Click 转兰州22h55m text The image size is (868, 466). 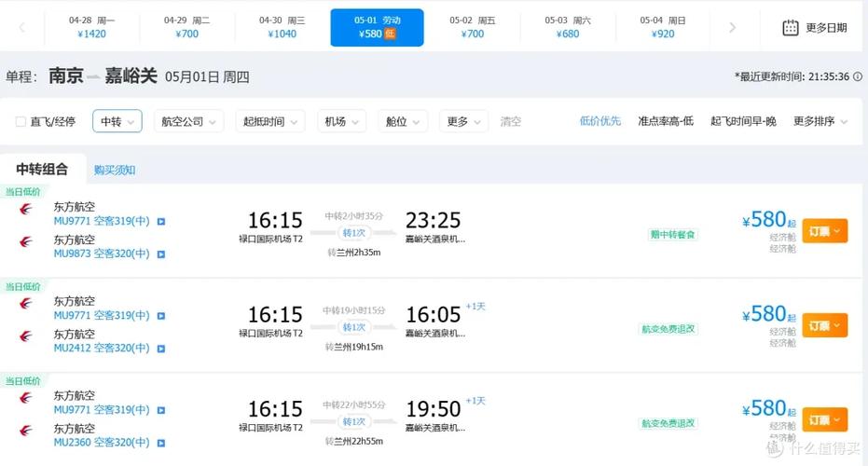point(354,441)
